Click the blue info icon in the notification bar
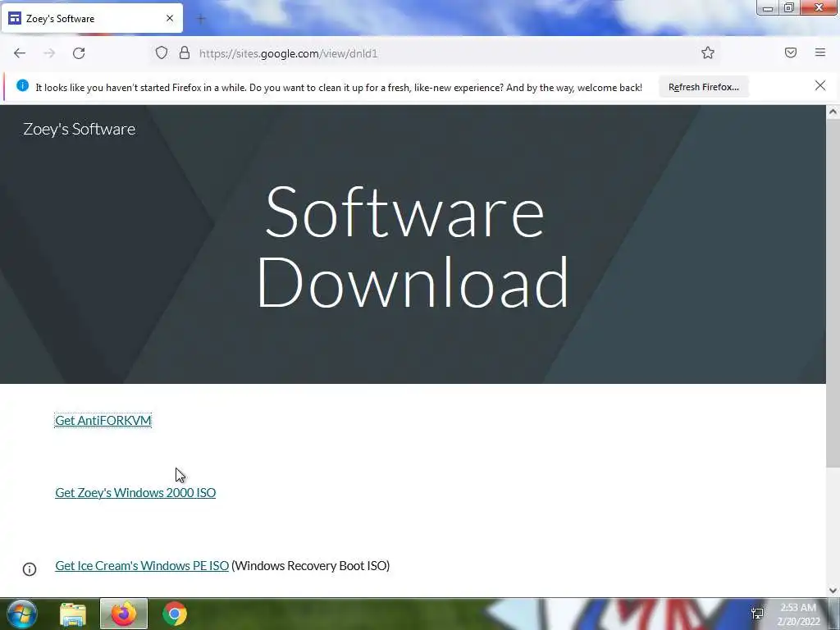 pos(22,85)
